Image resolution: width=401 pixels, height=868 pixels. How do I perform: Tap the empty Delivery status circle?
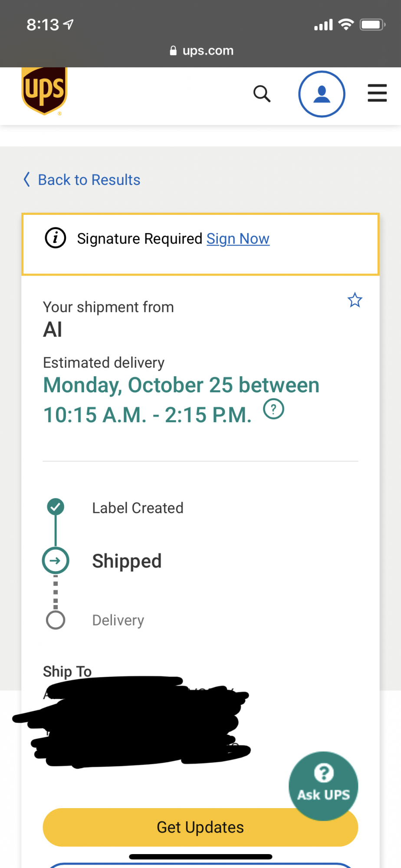(x=56, y=620)
